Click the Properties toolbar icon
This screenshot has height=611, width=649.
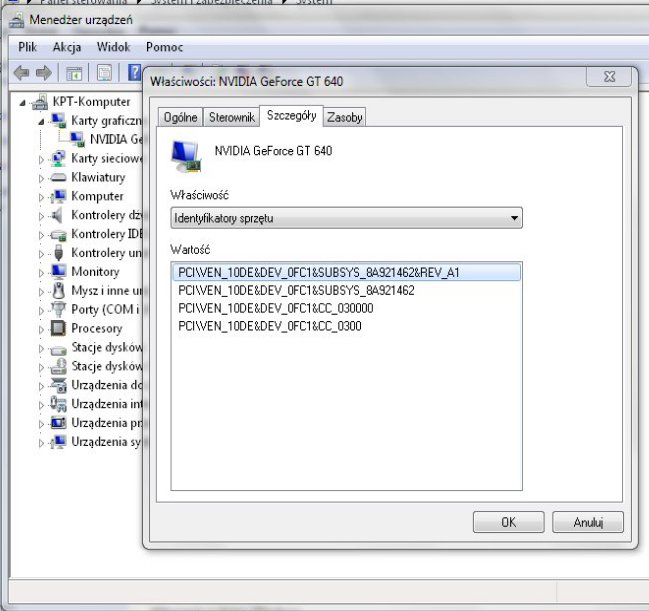point(104,73)
